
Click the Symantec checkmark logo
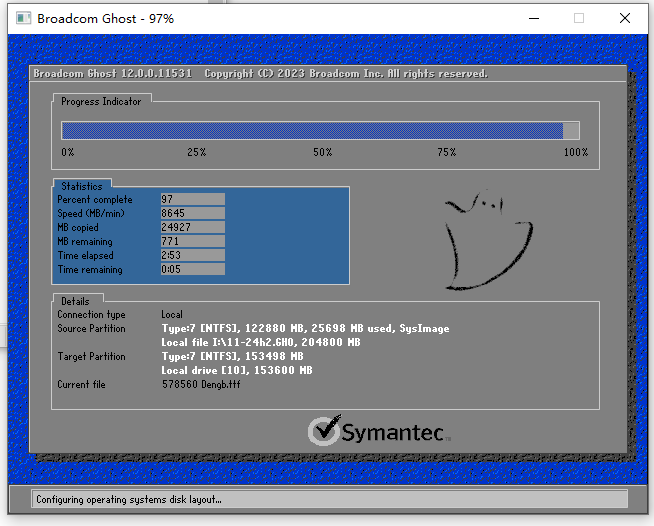[x=379, y=430]
